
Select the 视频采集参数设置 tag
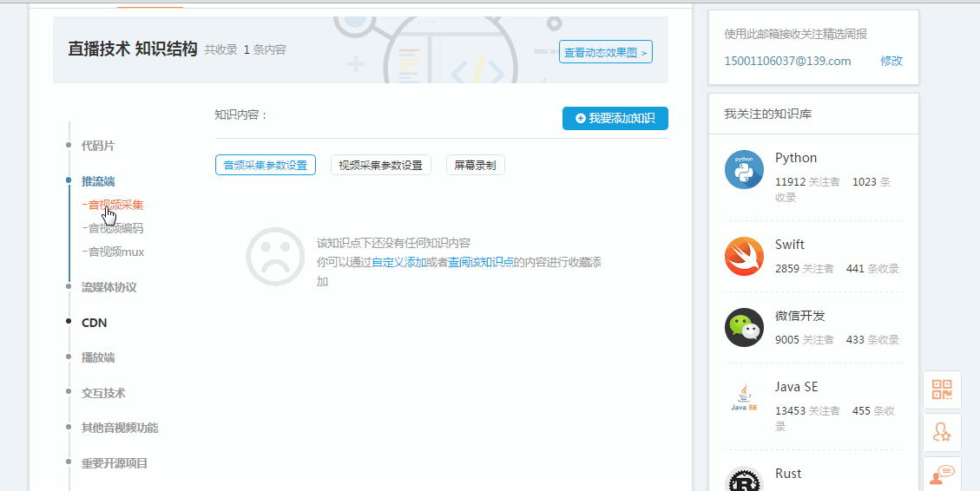coord(380,165)
